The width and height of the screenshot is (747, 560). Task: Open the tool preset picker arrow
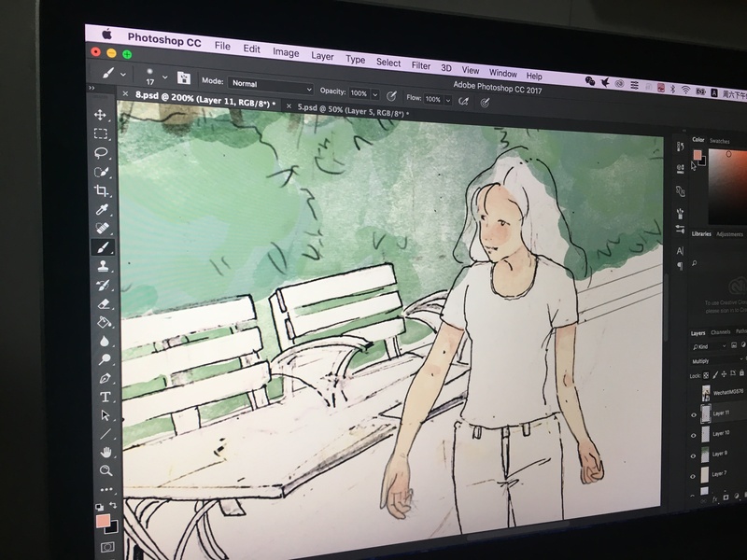[x=123, y=75]
